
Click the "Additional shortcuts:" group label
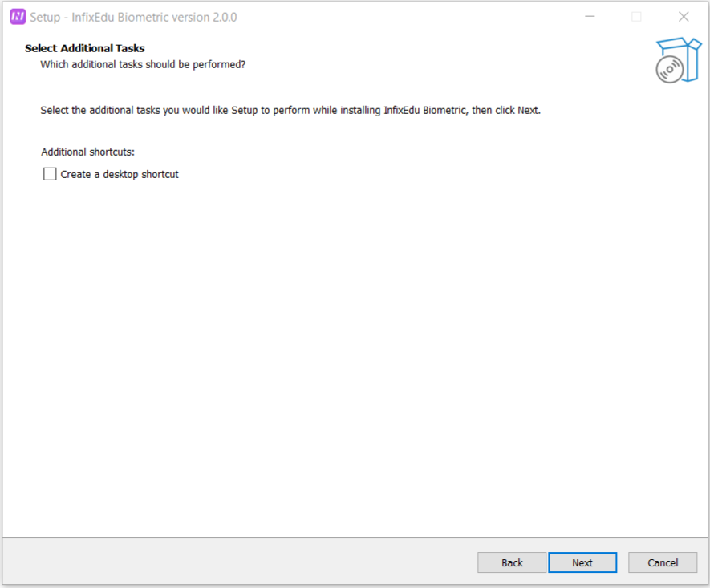(87, 152)
